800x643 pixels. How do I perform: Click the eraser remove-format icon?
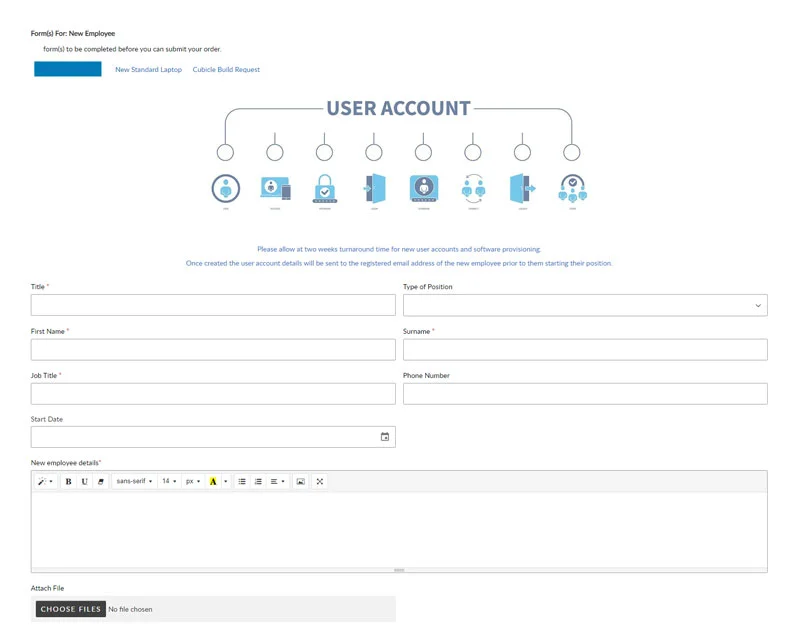tap(101, 481)
